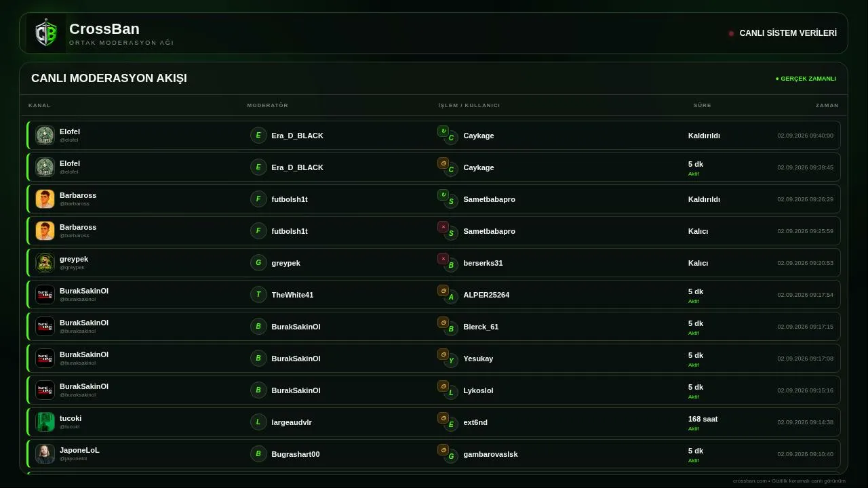Click GERÇEK ZAMANLI live indicator
Image resolution: width=868 pixels, height=488 pixels.
(x=806, y=79)
